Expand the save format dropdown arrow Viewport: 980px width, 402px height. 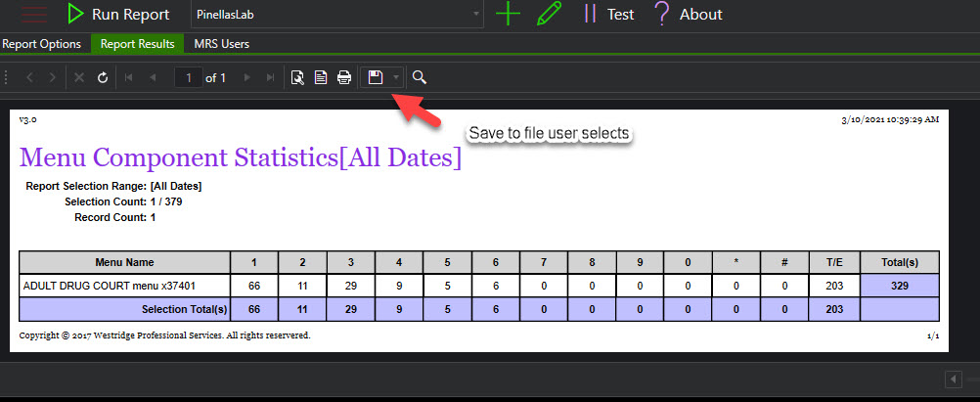(396, 77)
